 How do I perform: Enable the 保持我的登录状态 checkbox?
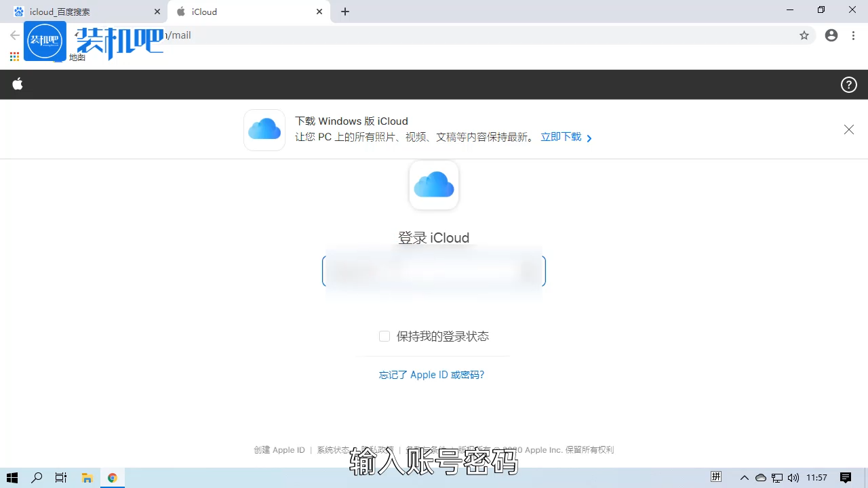click(x=384, y=335)
